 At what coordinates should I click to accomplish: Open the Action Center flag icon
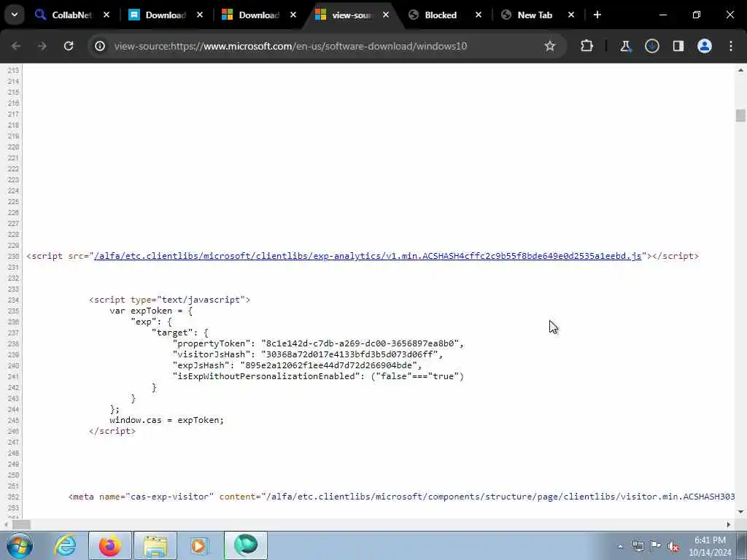tap(656, 546)
